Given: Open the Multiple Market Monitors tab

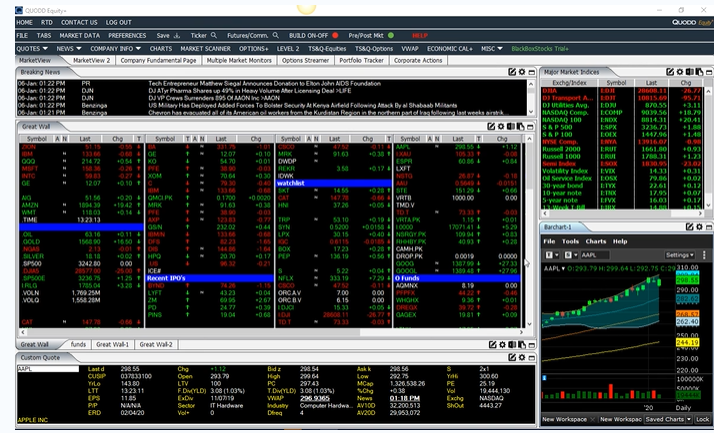Looking at the screenshot, I should click(x=239, y=60).
